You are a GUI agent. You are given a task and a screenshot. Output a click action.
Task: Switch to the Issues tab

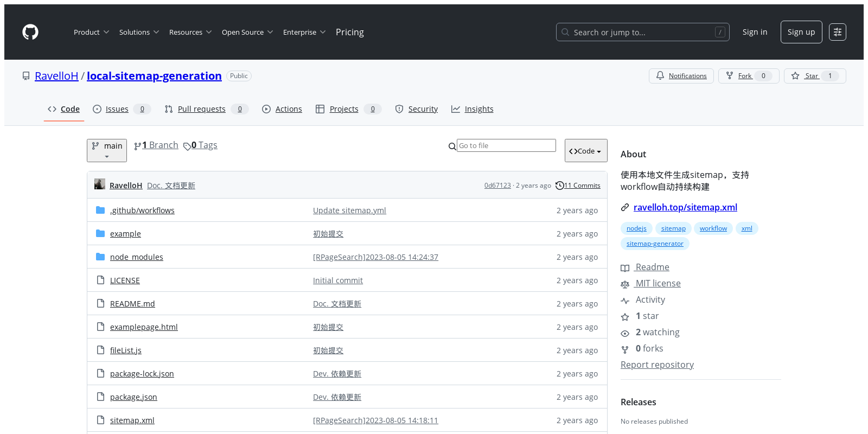click(122, 109)
